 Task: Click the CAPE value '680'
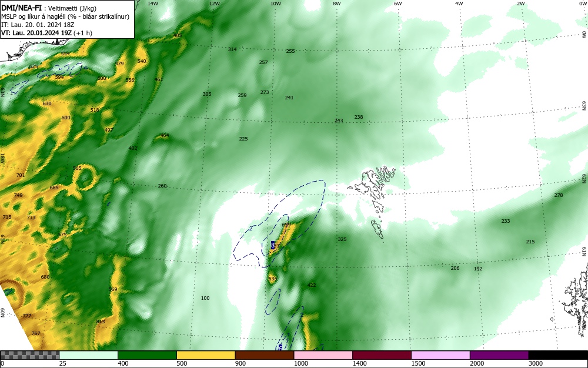[x=45, y=277]
